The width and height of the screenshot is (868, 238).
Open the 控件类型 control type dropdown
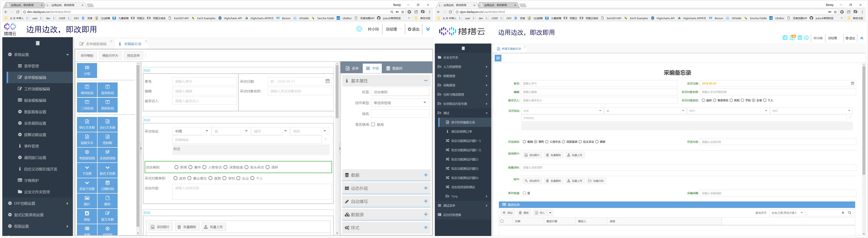click(400, 103)
